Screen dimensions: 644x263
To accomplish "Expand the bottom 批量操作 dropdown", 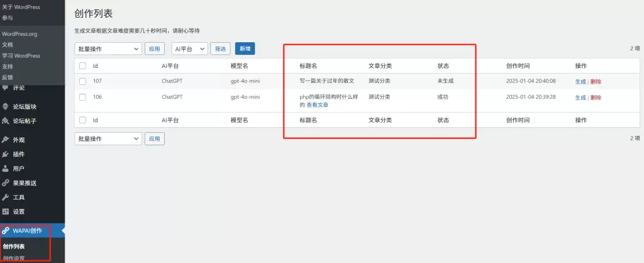I will click(108, 138).
